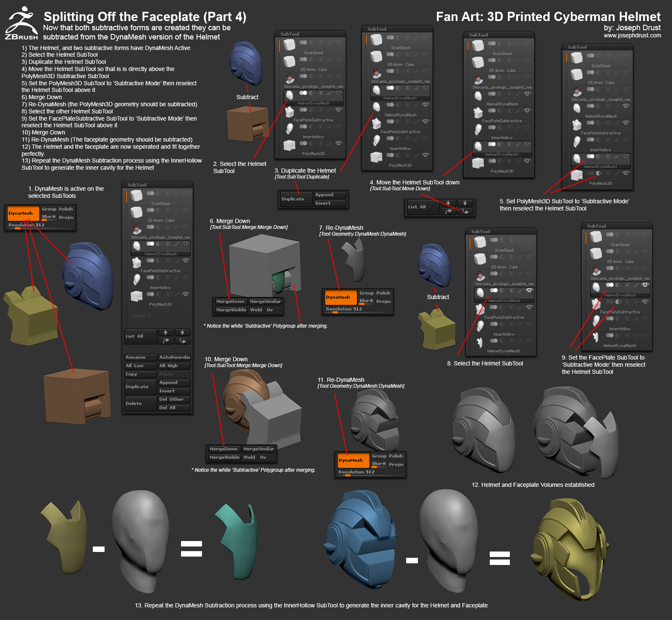This screenshot has height=620, width=672.
Task: Collapse SubTool header of the step 9 panel
Action: point(617,226)
